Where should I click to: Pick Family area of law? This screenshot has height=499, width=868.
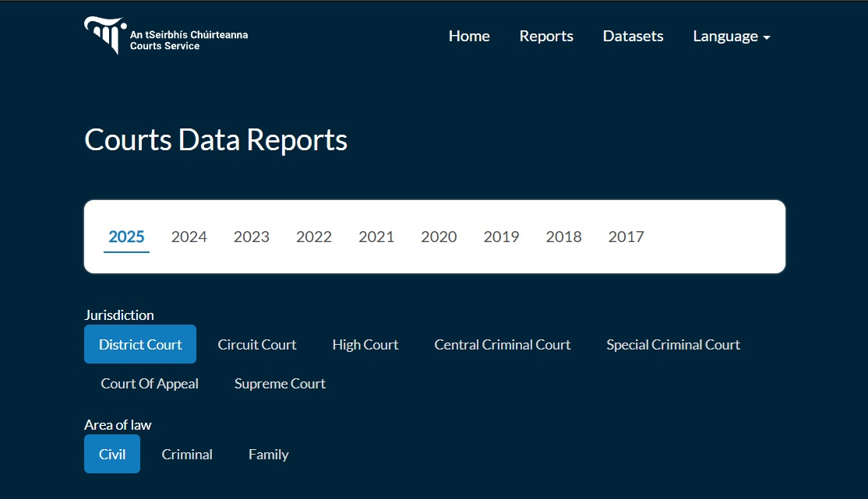(x=269, y=454)
